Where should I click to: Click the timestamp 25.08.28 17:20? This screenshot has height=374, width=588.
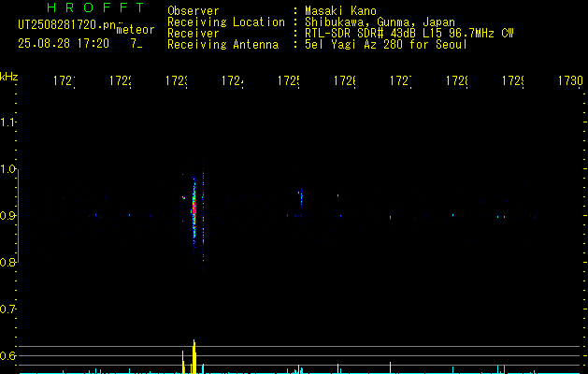pyautogui.click(x=64, y=44)
